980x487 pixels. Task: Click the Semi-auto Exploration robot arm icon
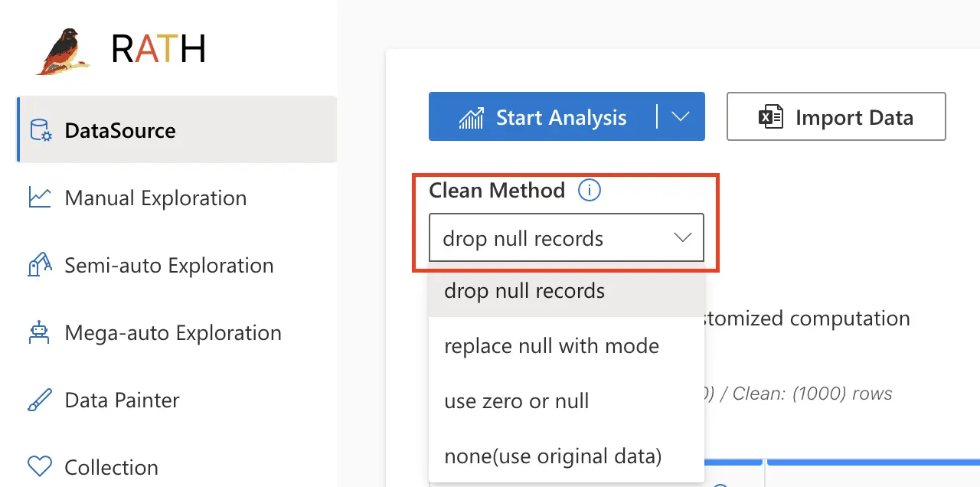[40, 265]
